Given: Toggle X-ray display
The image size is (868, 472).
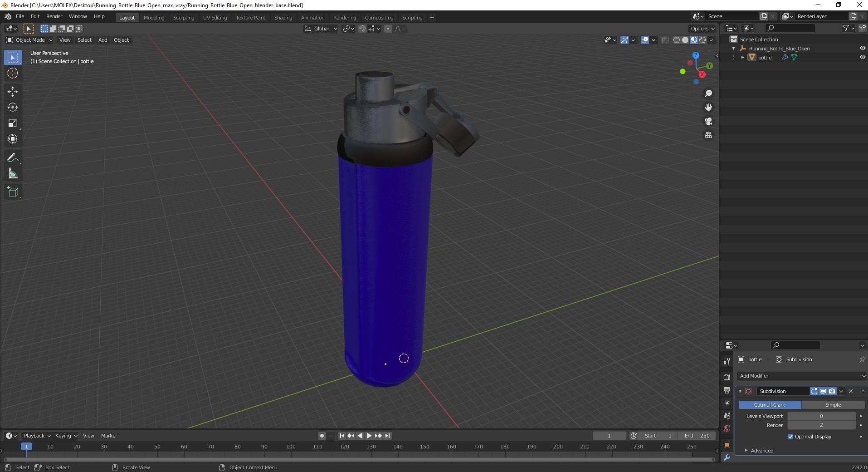Looking at the screenshot, I should [665, 40].
